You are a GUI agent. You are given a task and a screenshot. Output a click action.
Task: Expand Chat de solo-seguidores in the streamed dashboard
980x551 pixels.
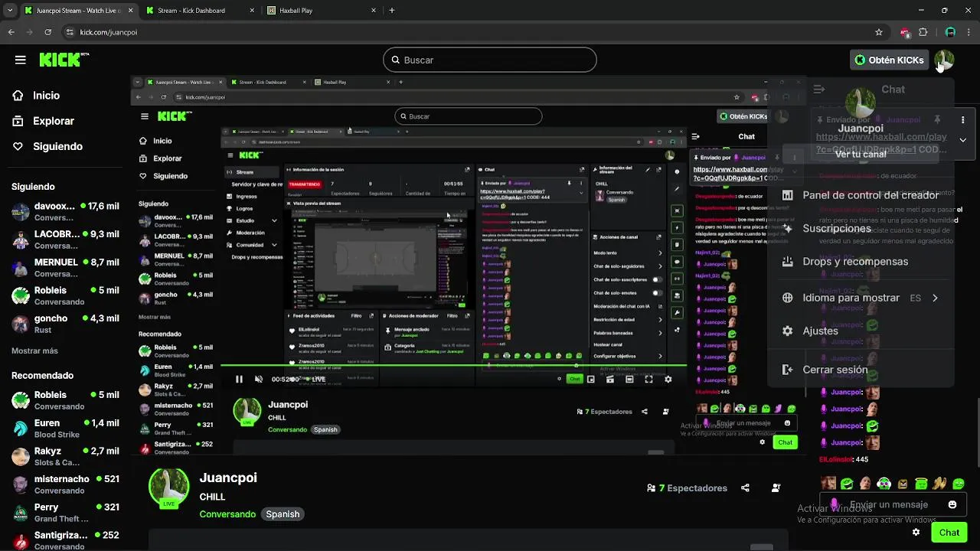(660, 266)
